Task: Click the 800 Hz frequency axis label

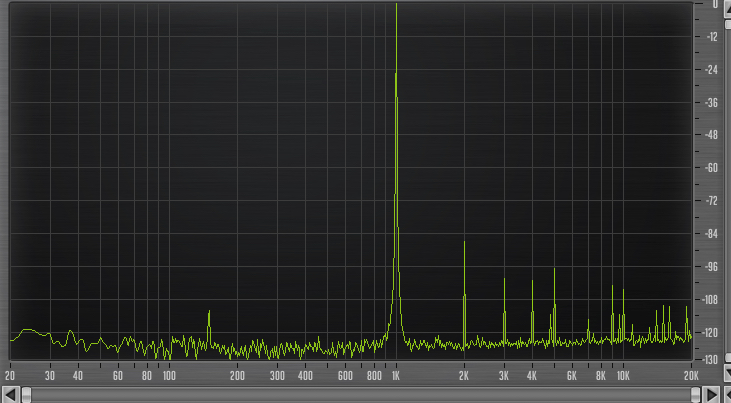Action: [374, 376]
